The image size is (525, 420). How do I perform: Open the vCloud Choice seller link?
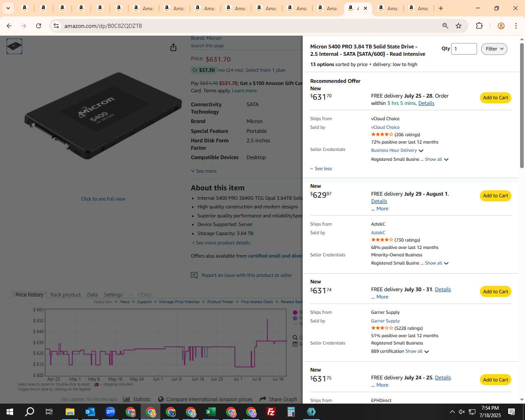point(385,128)
